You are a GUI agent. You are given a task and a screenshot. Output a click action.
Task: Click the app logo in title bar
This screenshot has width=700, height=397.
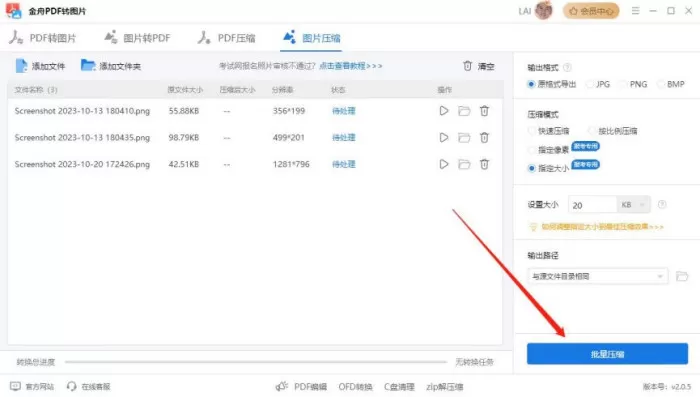coord(13,11)
